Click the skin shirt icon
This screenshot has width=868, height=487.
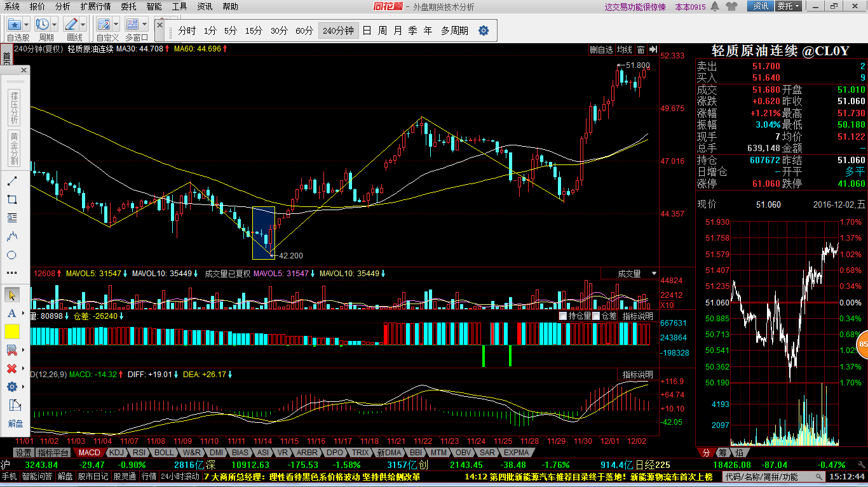click(x=731, y=6)
